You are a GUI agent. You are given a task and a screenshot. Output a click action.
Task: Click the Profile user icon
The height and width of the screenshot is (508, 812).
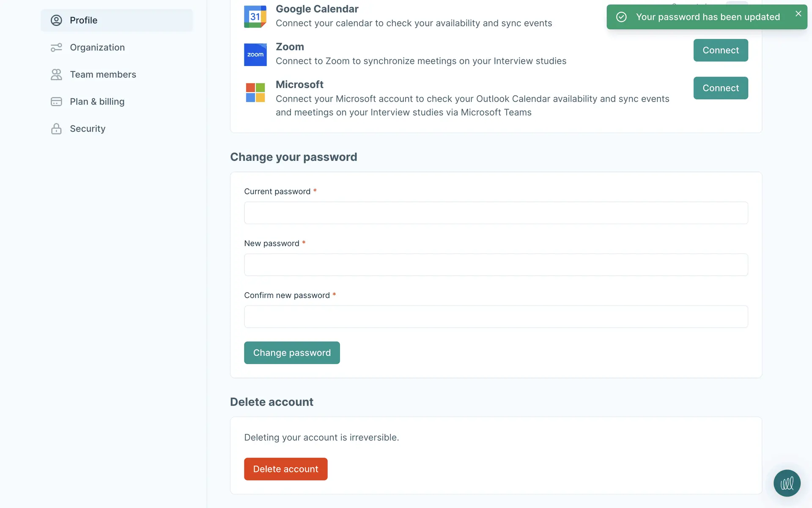pyautogui.click(x=56, y=20)
